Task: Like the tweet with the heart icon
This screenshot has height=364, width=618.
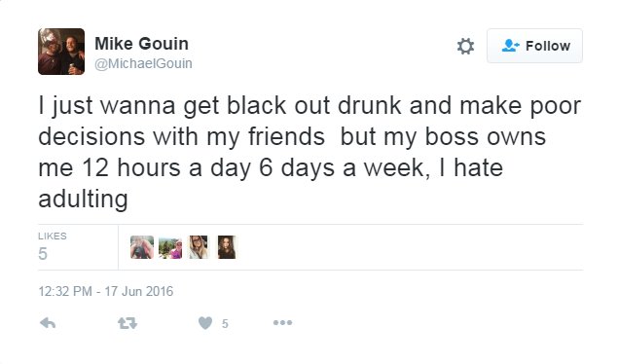Action: pos(205,323)
